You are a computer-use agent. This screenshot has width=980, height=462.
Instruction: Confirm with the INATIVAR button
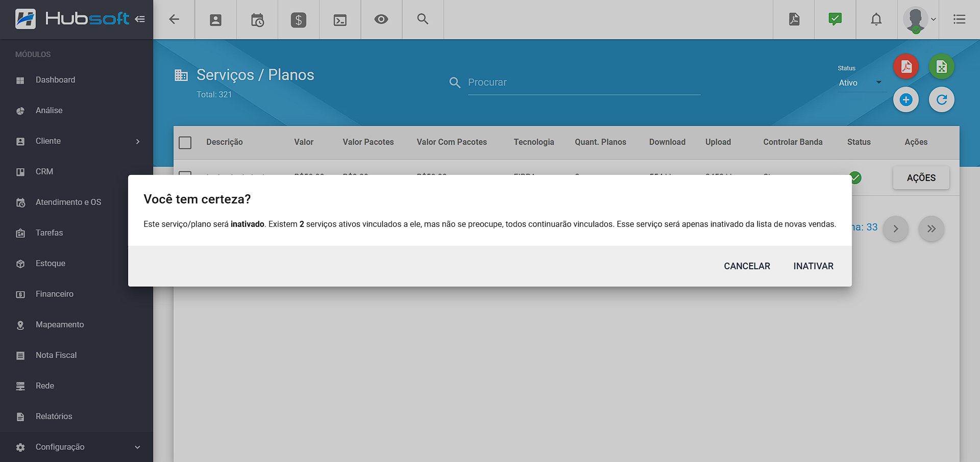click(813, 266)
